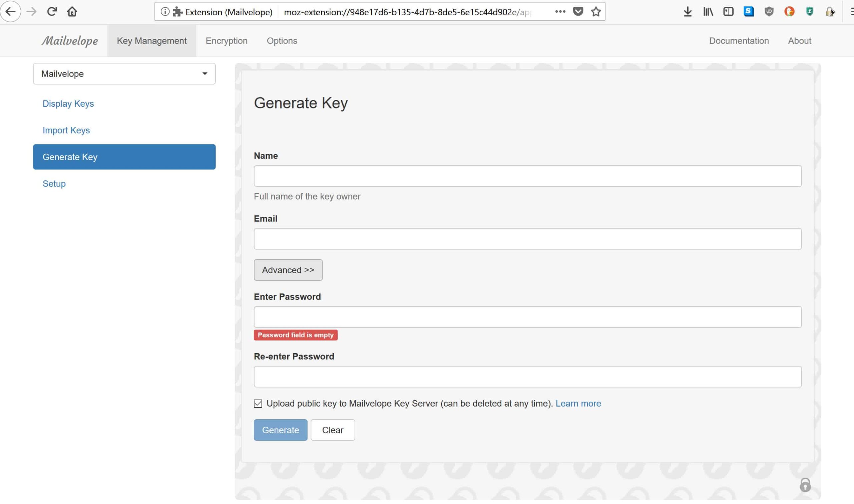Click the padlock icon at bottom right
Viewport: 854px width, 504px height.
point(805,485)
